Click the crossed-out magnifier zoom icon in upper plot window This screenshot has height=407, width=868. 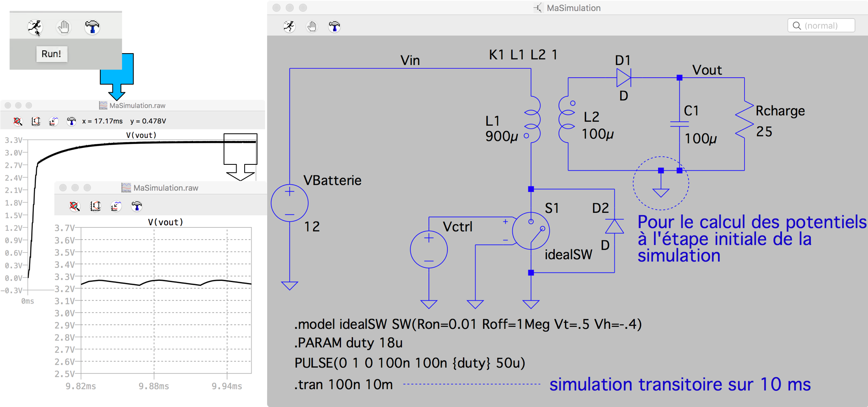click(18, 121)
